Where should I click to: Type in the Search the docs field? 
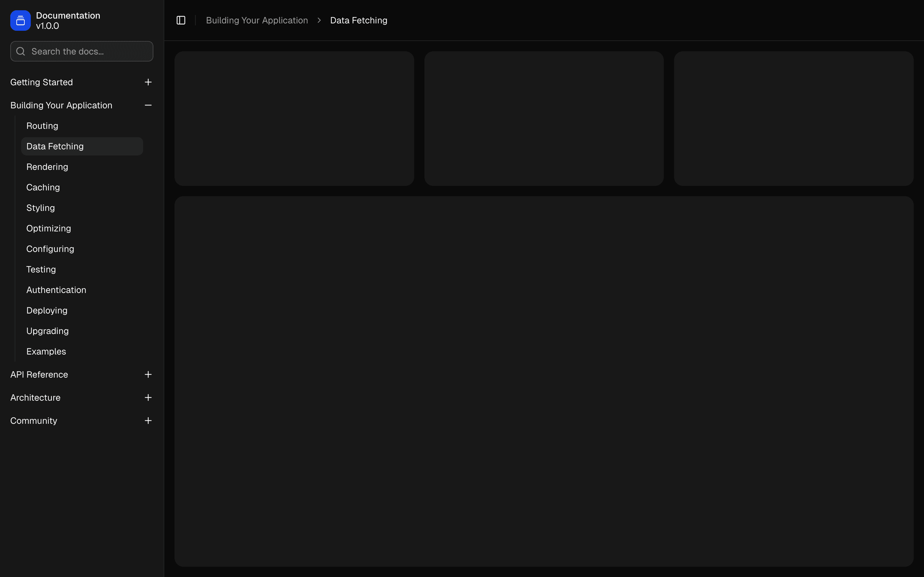tap(88, 52)
